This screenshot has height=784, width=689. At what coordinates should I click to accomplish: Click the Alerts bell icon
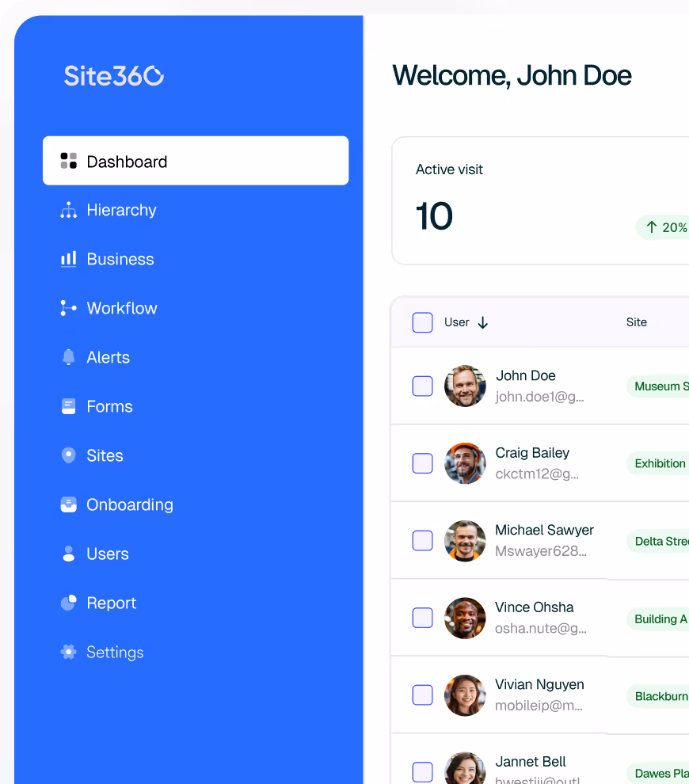[x=68, y=357]
